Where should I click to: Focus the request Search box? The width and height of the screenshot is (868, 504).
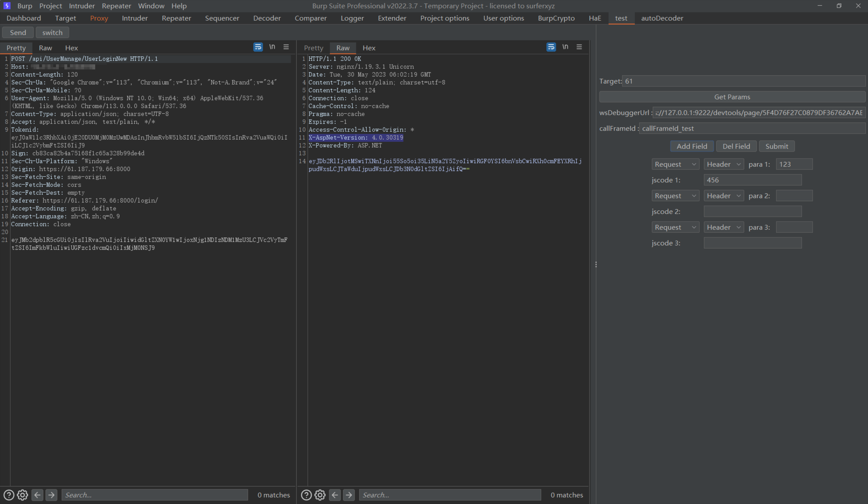(x=154, y=495)
